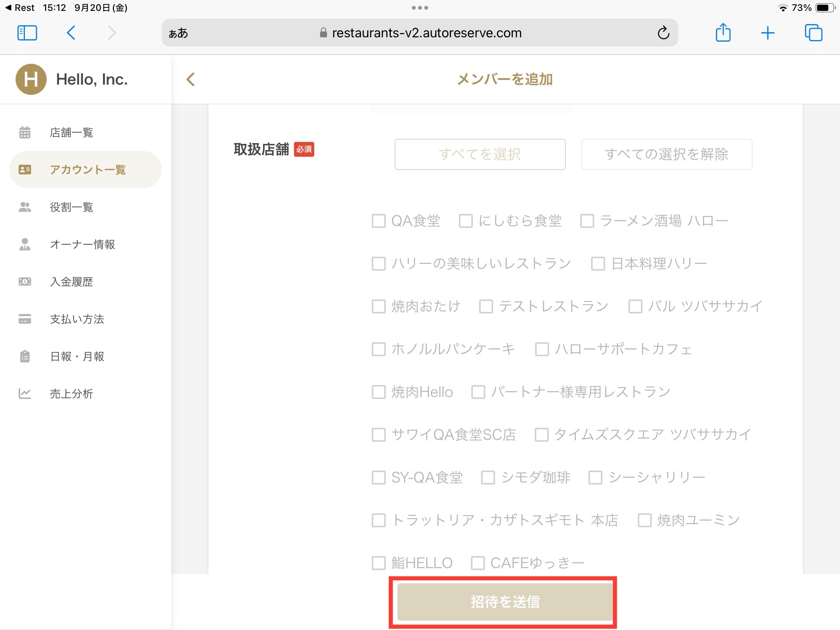The image size is (840, 630).
Task: Toggle Safari sidebar panel icon
Action: click(x=27, y=33)
